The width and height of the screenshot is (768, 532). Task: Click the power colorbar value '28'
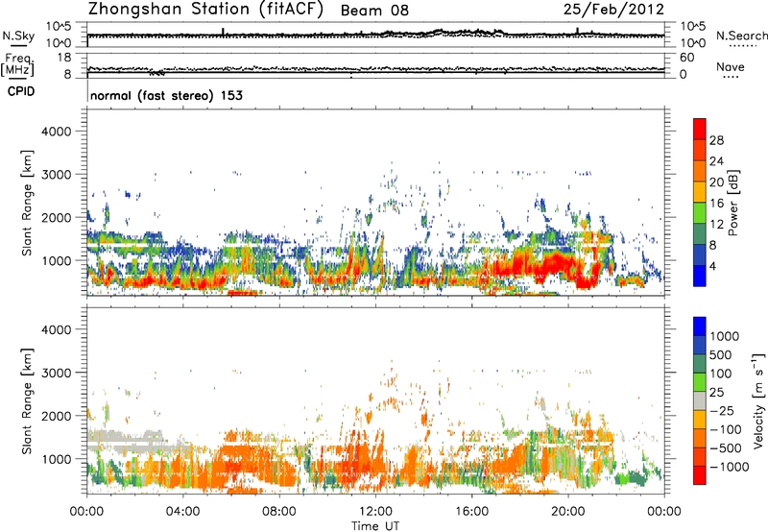point(716,140)
